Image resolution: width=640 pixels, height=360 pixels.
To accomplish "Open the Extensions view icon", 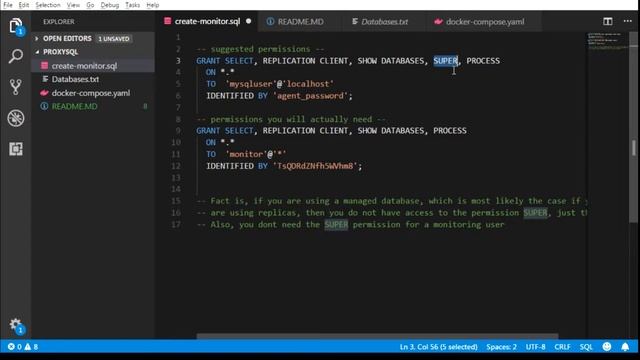I will tap(16, 149).
